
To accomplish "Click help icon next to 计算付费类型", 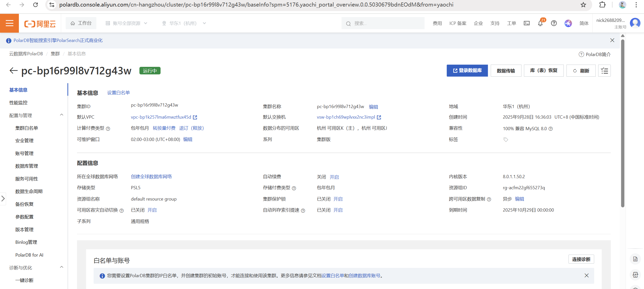I will 108,129.
